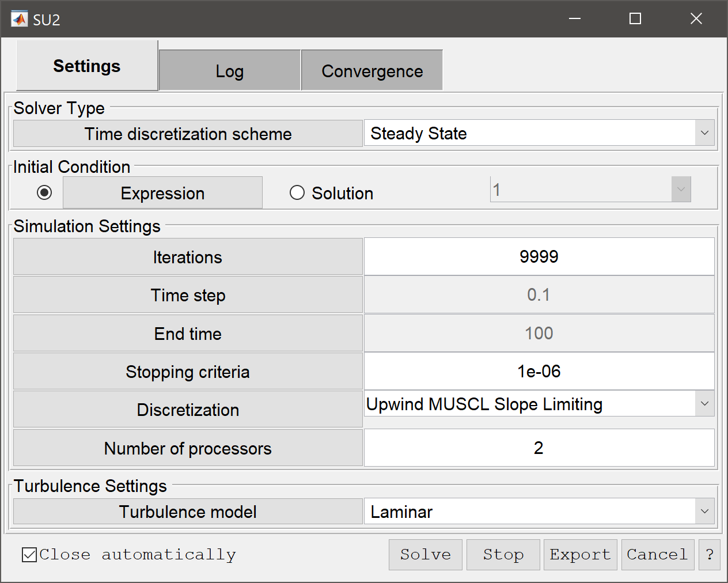Switch to the Settings tab
Image resolution: width=728 pixels, height=583 pixels.
87,66
